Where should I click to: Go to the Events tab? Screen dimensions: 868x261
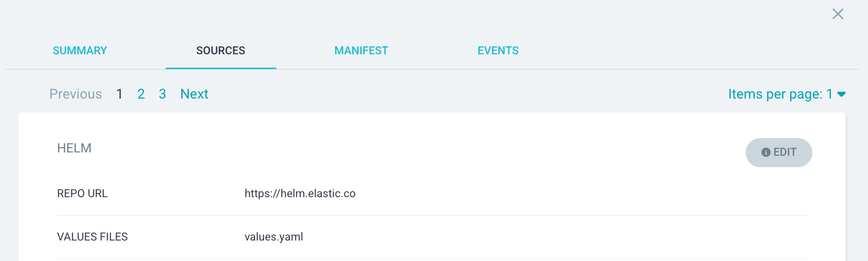pyautogui.click(x=498, y=50)
